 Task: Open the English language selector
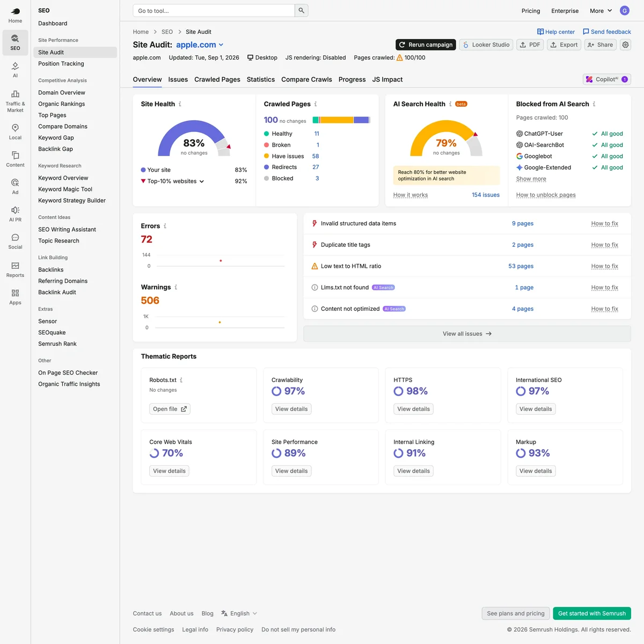click(239, 613)
